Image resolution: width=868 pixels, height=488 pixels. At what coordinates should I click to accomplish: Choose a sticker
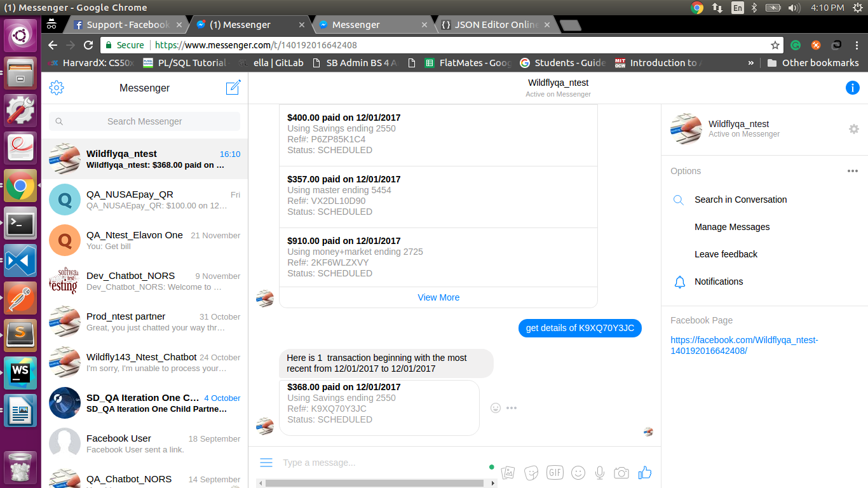(x=531, y=473)
